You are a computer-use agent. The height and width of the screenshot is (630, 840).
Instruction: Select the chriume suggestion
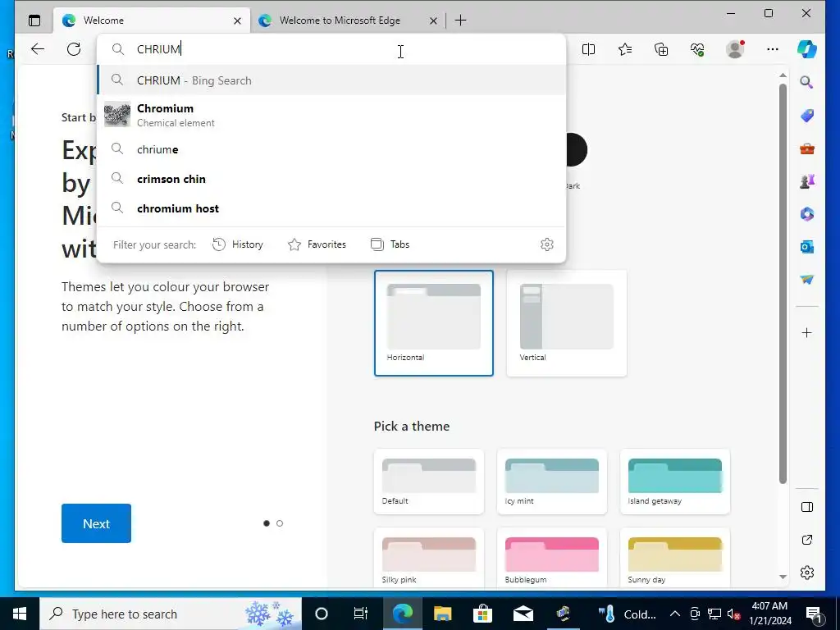coord(331,149)
